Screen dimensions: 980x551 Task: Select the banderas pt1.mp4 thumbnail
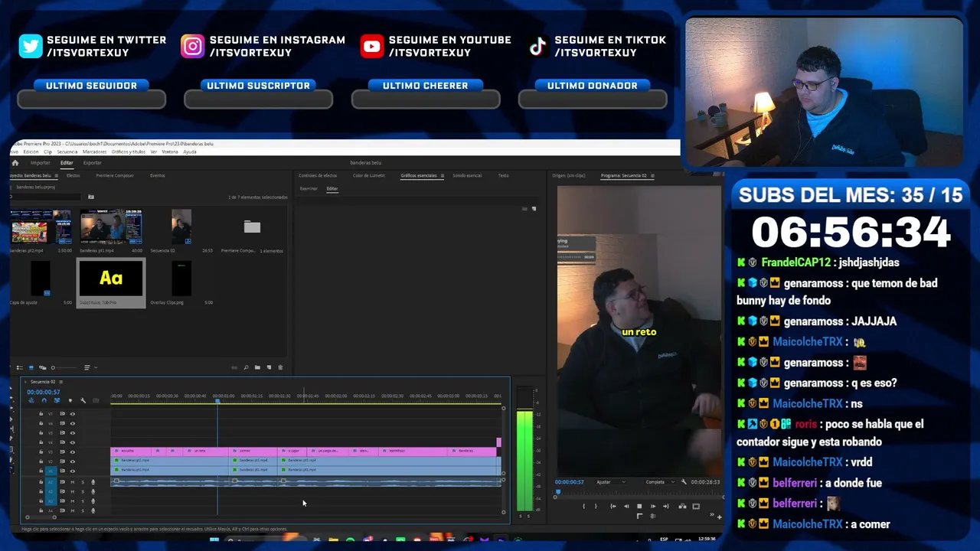click(x=111, y=227)
